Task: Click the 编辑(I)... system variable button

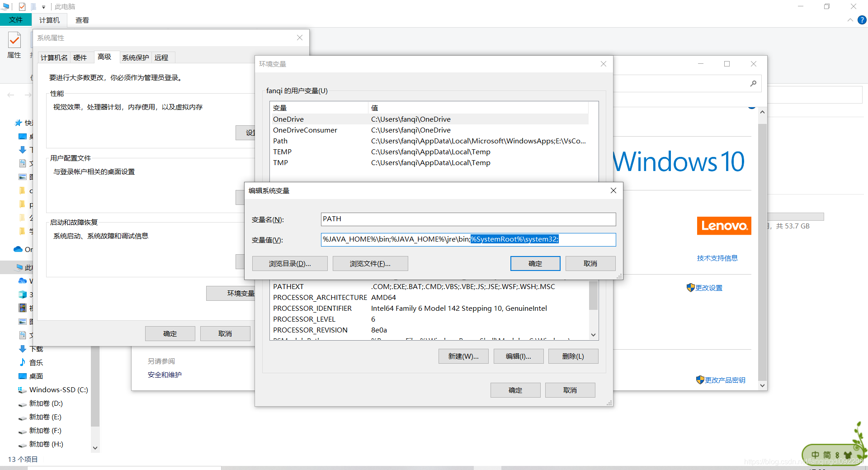Action: (x=519, y=356)
